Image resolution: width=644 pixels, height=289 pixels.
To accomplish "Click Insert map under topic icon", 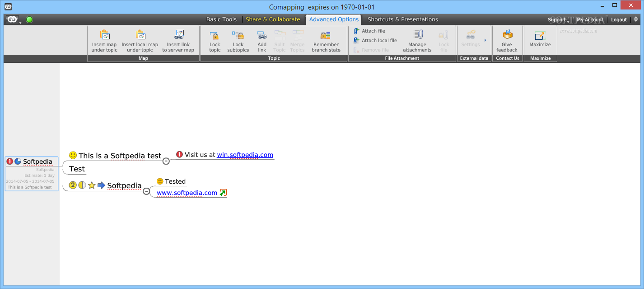I will (x=104, y=35).
